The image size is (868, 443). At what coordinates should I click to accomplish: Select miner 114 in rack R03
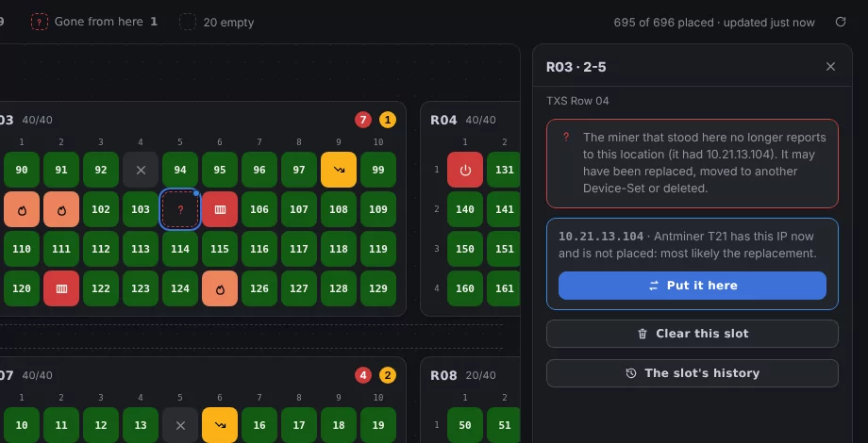(x=180, y=249)
